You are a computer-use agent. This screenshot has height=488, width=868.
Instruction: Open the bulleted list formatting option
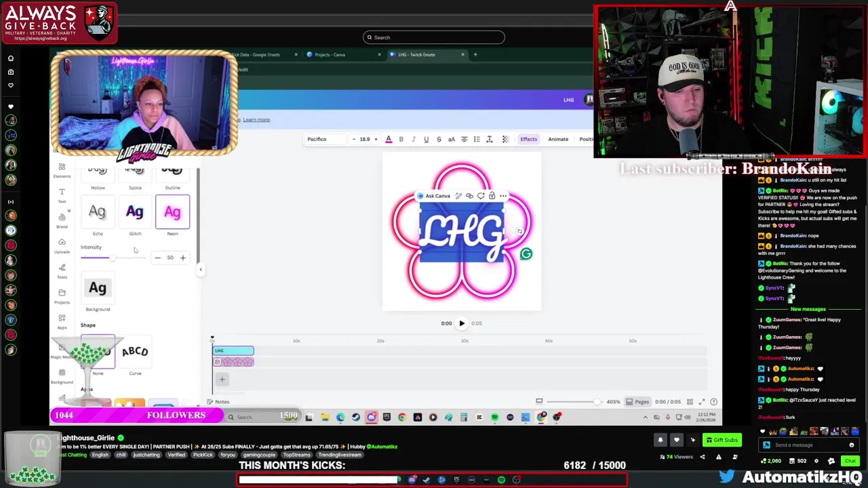coord(477,139)
